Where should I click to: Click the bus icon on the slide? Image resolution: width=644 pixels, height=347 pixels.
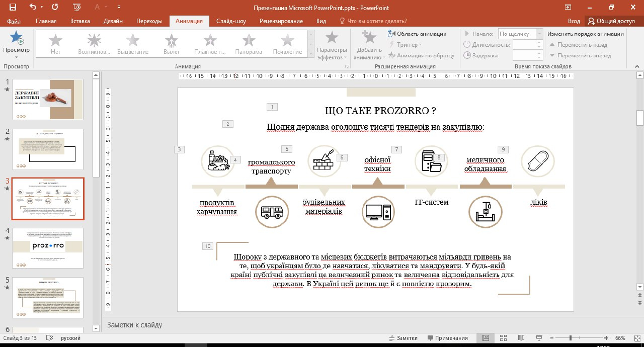(x=272, y=212)
